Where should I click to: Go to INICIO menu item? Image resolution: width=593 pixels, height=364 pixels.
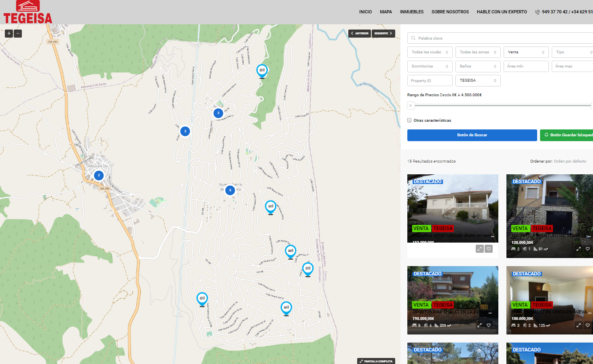tap(365, 12)
